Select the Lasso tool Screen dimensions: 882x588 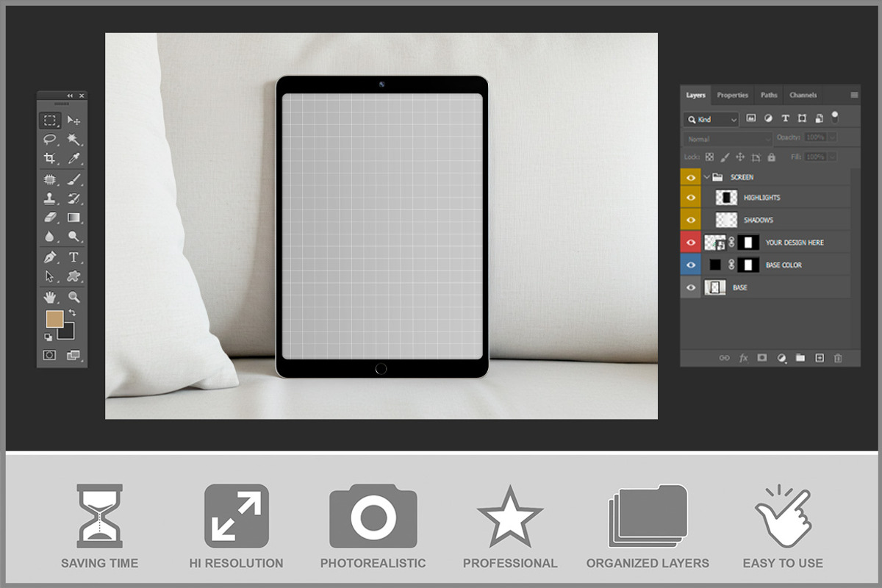50,140
